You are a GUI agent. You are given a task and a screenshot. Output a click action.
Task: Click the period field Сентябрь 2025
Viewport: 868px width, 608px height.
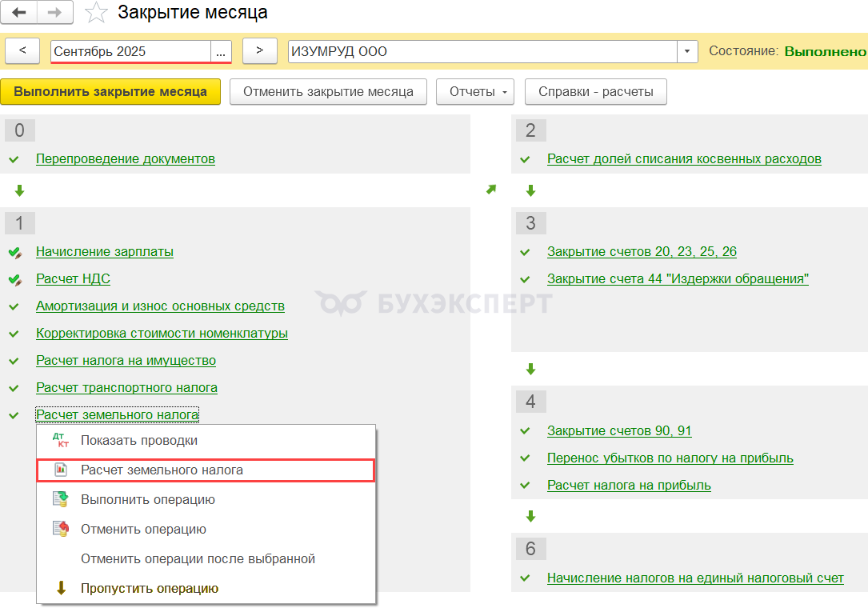coord(130,51)
